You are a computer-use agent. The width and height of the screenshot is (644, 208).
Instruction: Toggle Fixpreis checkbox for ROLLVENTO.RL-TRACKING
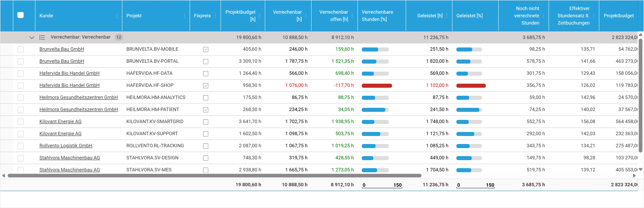205,146
